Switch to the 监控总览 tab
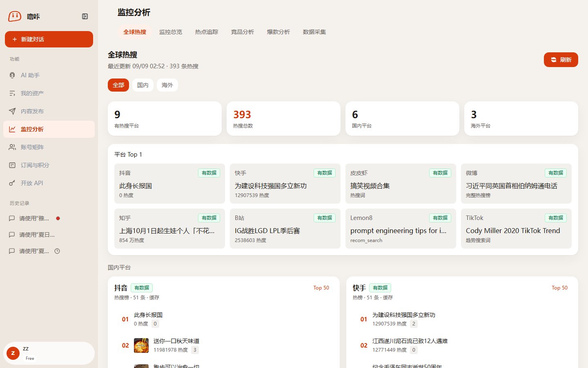 point(171,32)
